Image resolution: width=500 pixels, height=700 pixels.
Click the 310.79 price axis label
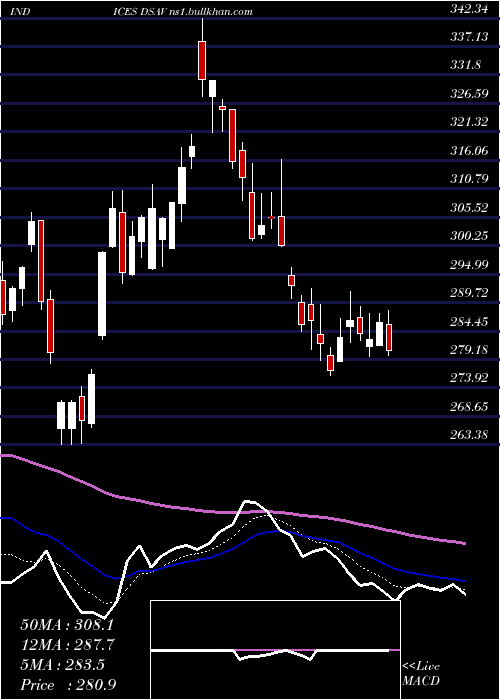coord(468,179)
